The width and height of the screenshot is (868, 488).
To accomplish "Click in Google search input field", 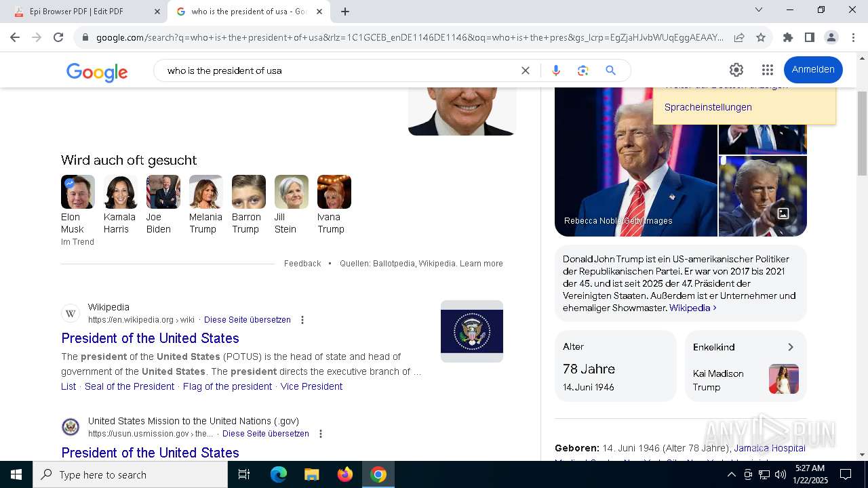I will tap(339, 70).
